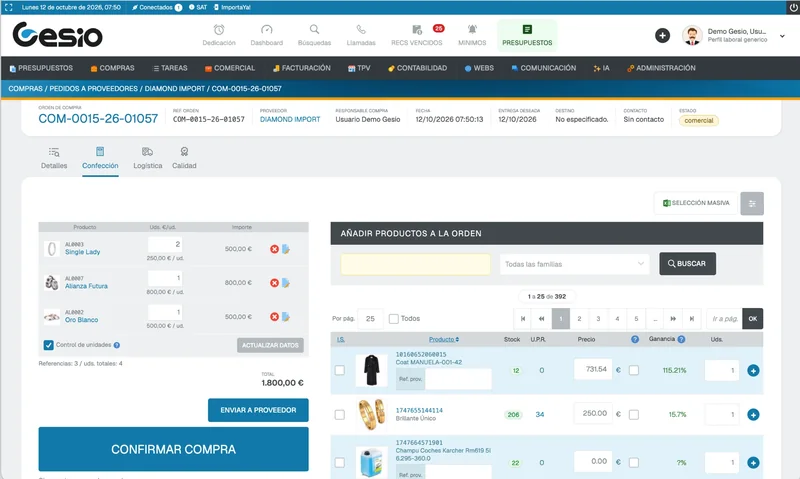
Task: Tick price checkbox in Coat MANUELA row
Action: [634, 370]
